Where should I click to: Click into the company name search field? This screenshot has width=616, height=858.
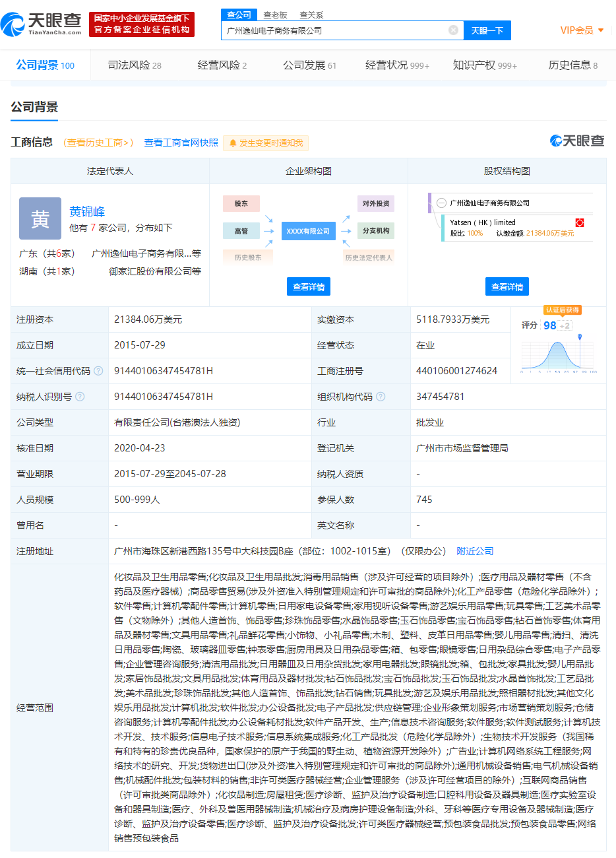(x=335, y=30)
